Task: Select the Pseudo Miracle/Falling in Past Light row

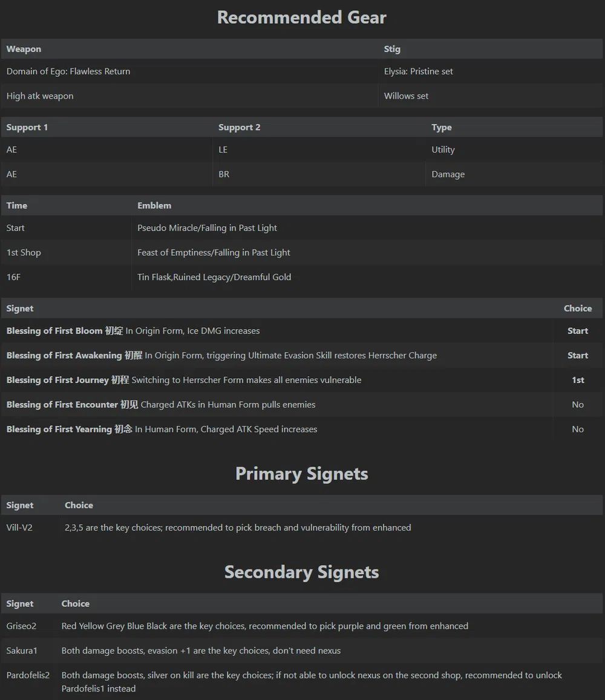Action: [207, 228]
